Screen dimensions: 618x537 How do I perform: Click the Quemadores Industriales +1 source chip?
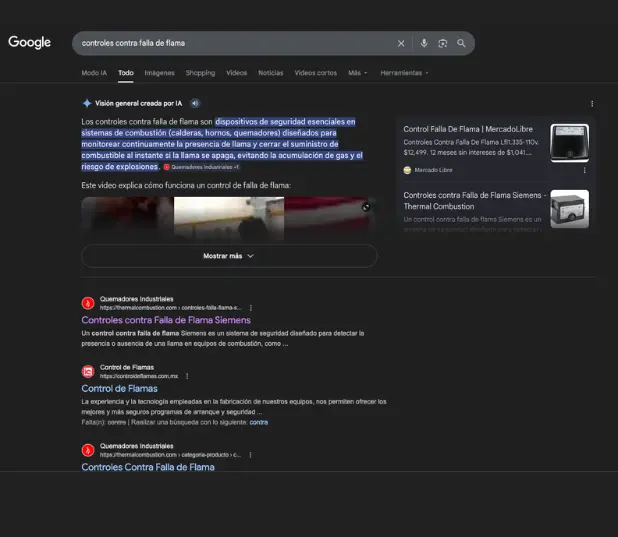[201, 167]
